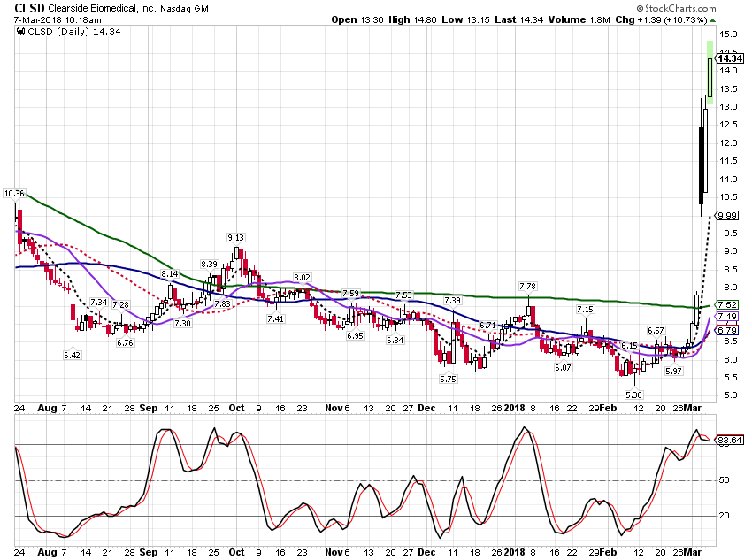The width and height of the screenshot is (752, 560).
Task: Click the green 7.52 moving average tag
Action: pyautogui.click(x=727, y=305)
